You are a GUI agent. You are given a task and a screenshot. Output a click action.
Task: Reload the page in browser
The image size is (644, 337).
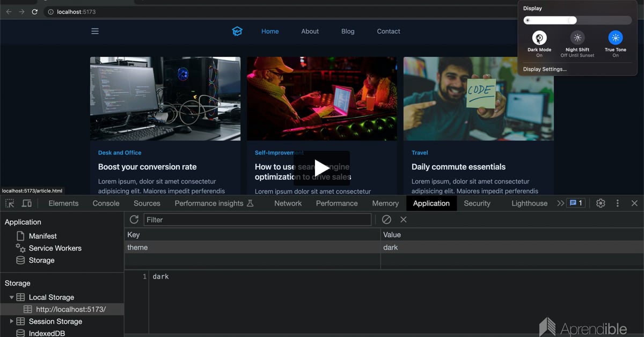(35, 12)
